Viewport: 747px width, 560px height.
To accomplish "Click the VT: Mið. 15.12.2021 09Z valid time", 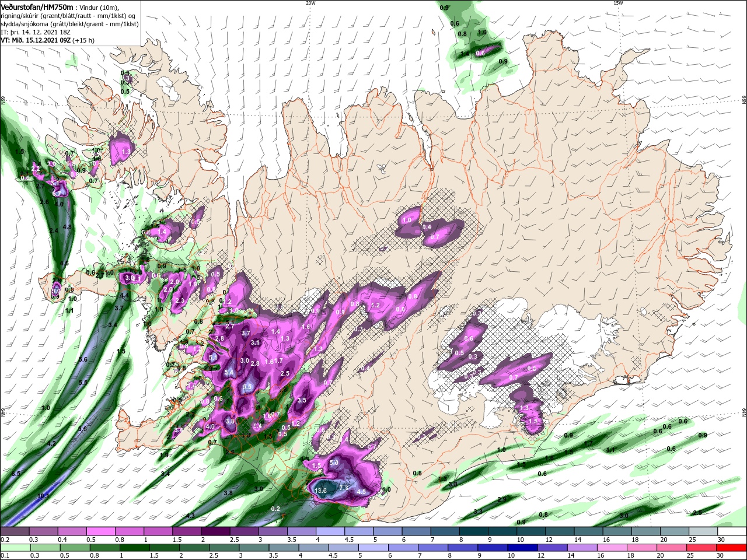I will [36, 40].
